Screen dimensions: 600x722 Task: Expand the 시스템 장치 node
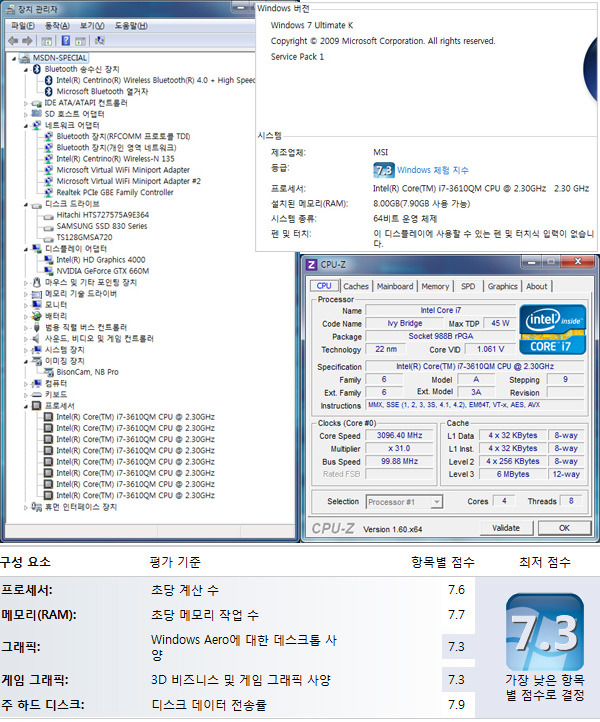tap(26, 350)
